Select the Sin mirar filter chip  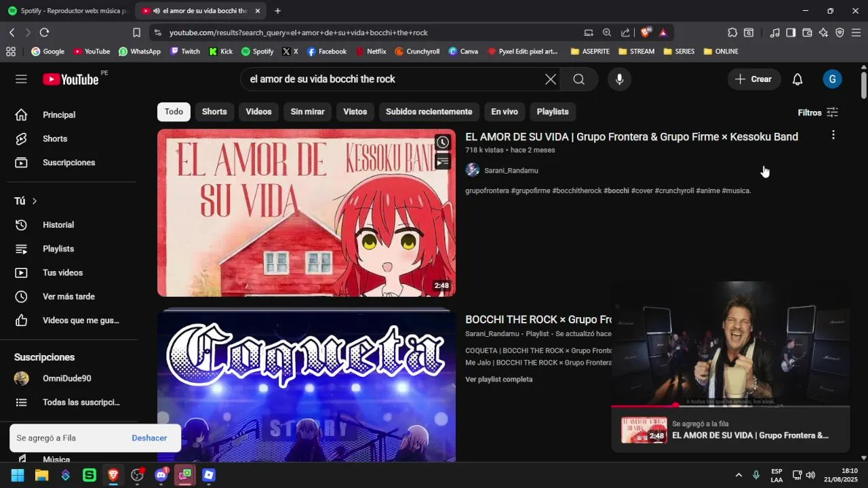pos(307,112)
